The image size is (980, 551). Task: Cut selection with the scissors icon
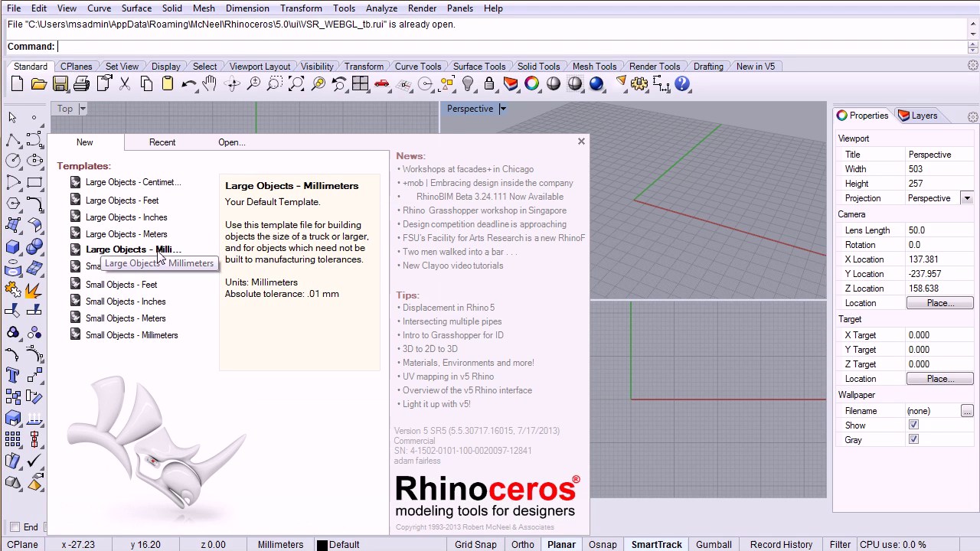tap(125, 84)
